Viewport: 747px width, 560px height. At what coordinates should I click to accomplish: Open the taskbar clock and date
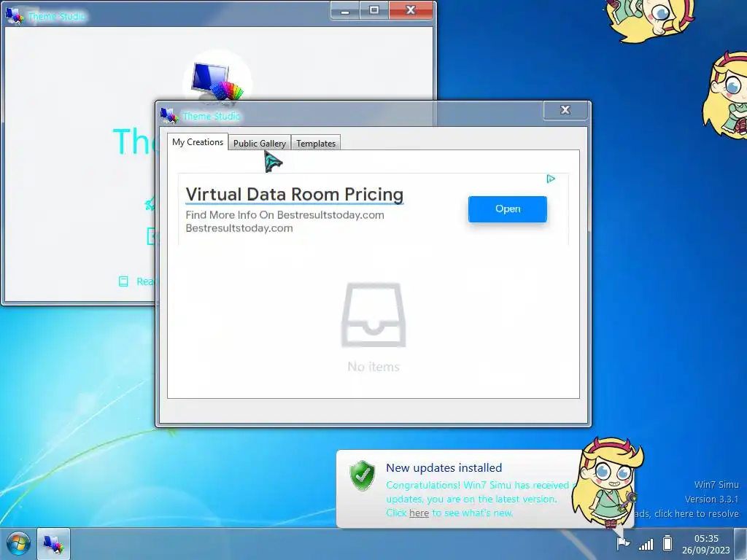pyautogui.click(x=706, y=544)
